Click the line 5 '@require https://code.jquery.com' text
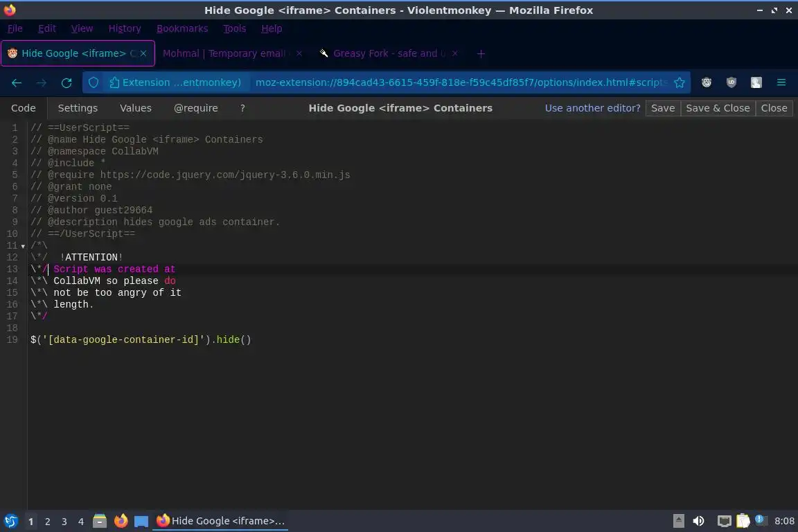The image size is (798, 532). 190,175
